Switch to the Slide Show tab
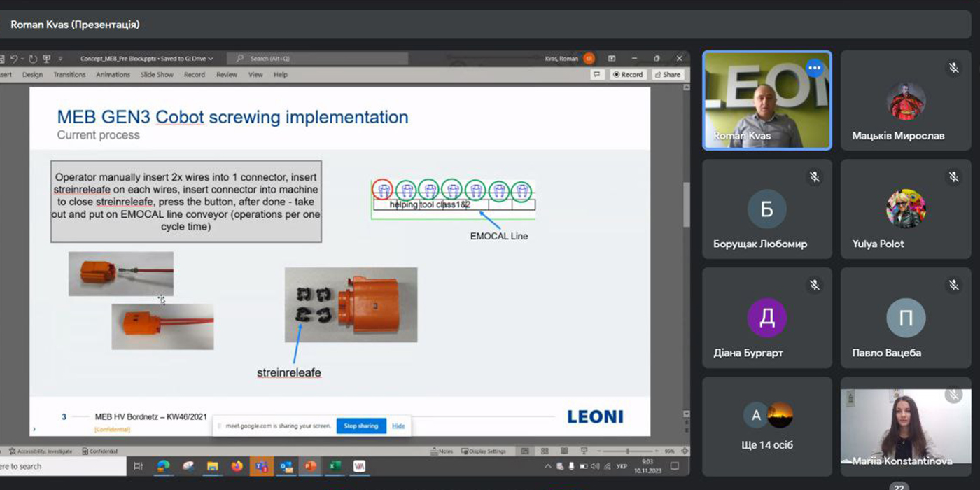 tap(157, 75)
